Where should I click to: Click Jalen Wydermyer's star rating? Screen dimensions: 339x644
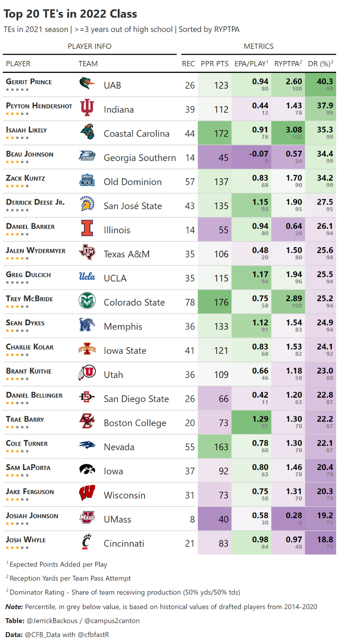pos(17,258)
